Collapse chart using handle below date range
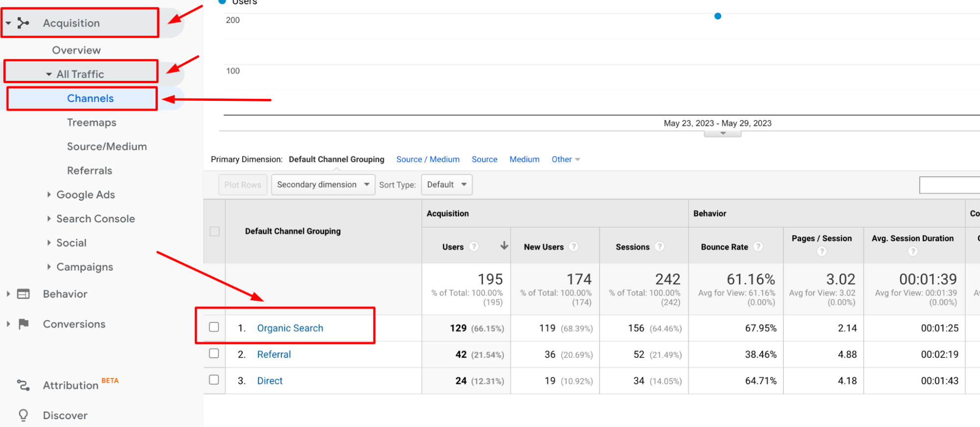The width and height of the screenshot is (980, 427). [x=723, y=134]
